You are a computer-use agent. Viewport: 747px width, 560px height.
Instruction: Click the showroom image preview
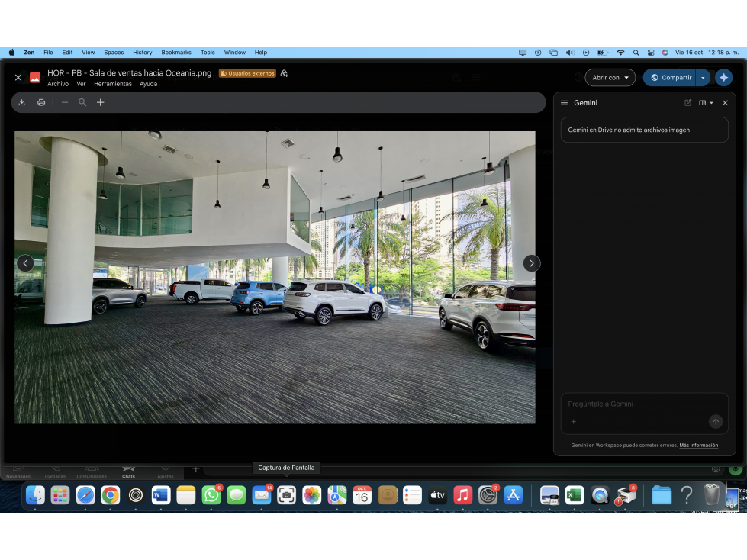pyautogui.click(x=275, y=277)
